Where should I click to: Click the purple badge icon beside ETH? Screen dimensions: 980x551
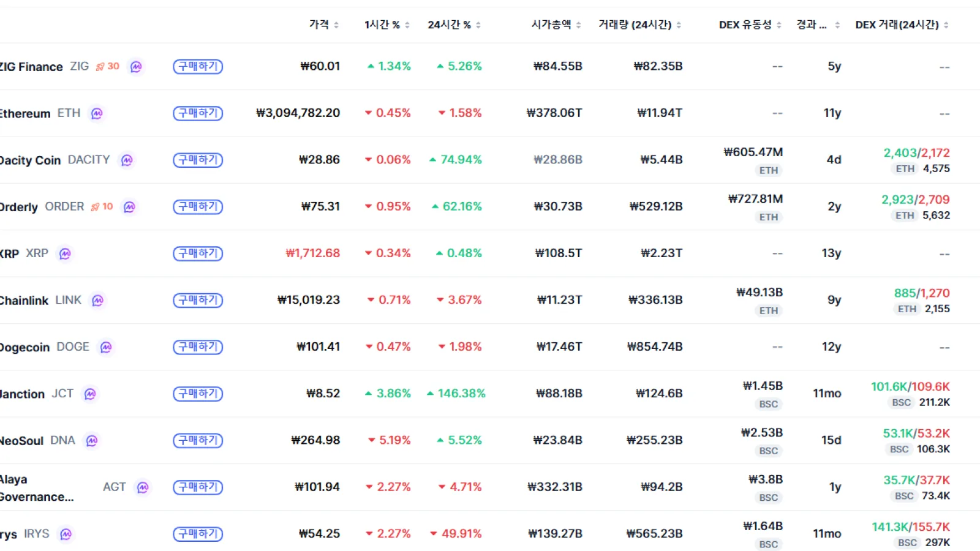tap(97, 113)
